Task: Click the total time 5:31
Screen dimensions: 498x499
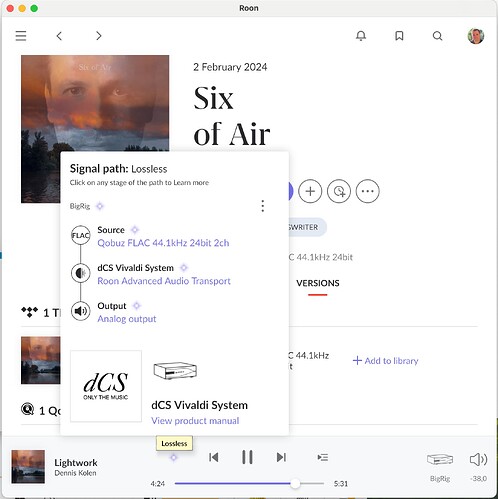Action: point(341,484)
